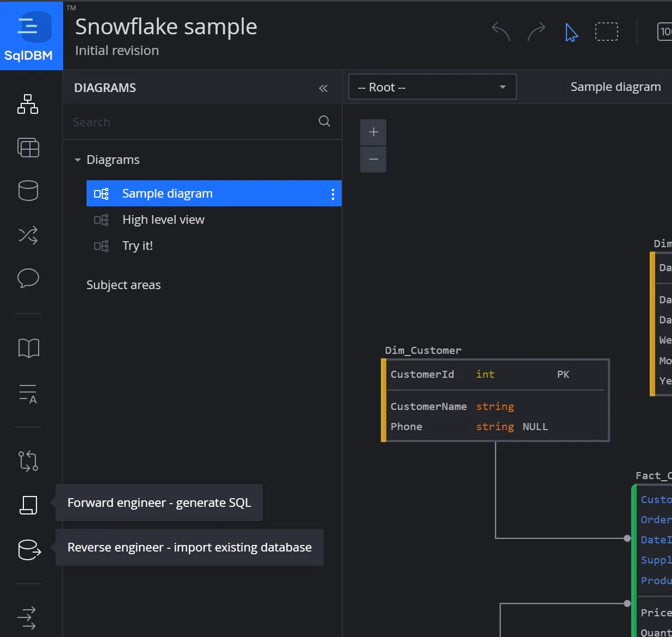The image size is (672, 637).
Task: Activate the rectangular marquee selection tool
Action: coord(606,32)
